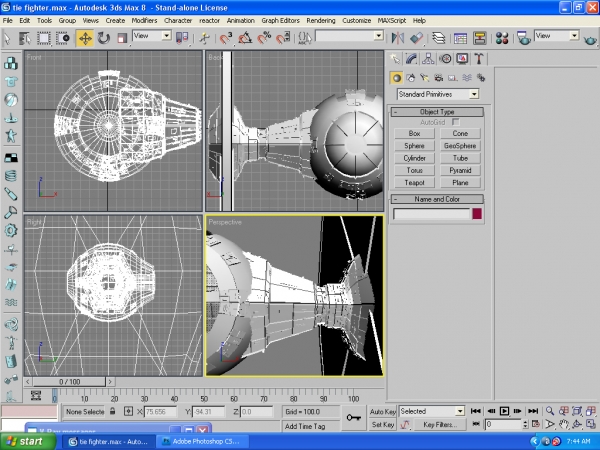The width and height of the screenshot is (600, 450).
Task: Toggle Window/Crossing selection icon
Action: (x=62, y=38)
